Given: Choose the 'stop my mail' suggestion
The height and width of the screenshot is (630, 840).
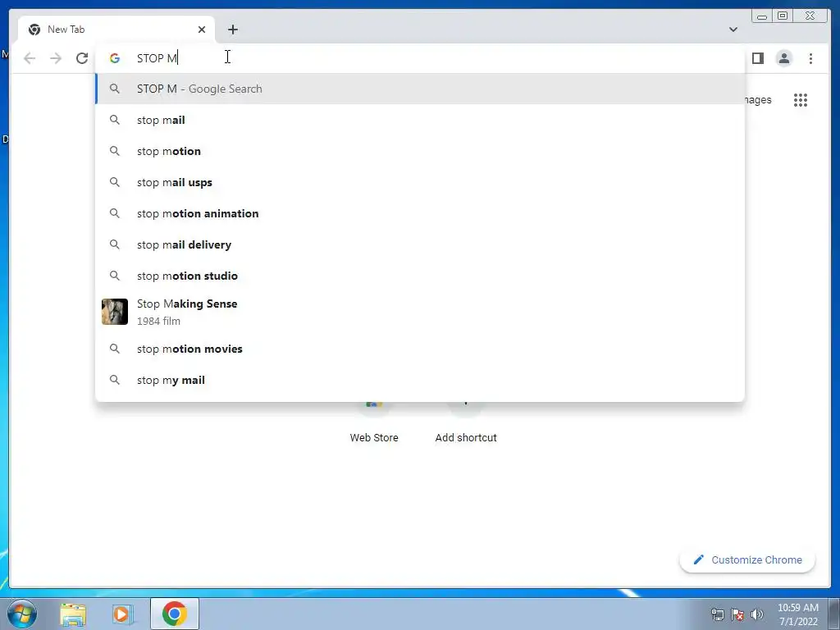Looking at the screenshot, I should (420, 380).
